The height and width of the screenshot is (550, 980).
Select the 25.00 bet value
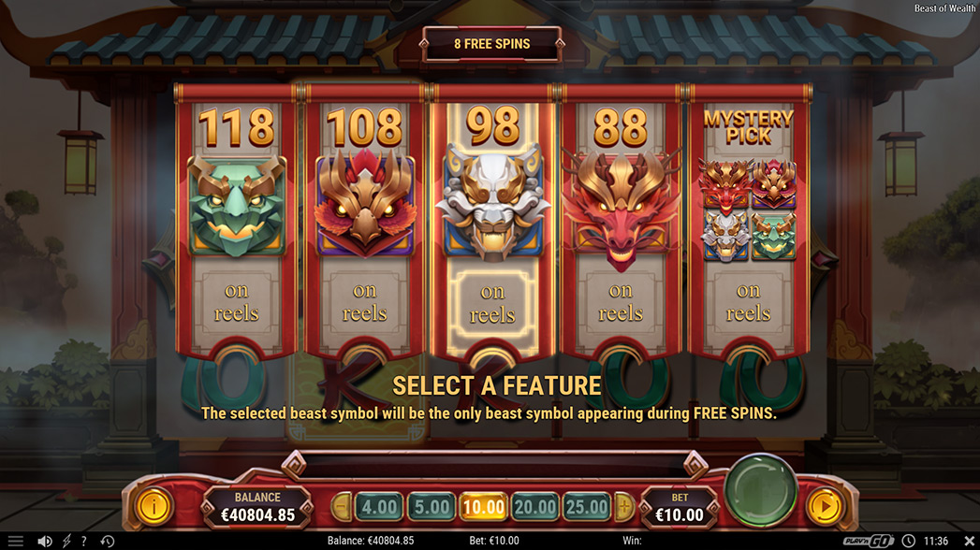click(x=587, y=507)
